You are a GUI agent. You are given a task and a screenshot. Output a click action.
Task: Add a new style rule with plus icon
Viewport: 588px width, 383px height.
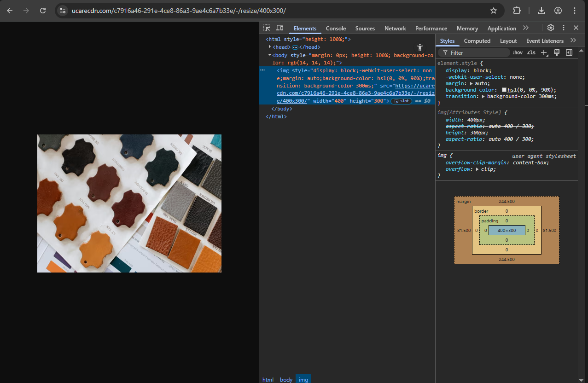click(544, 52)
